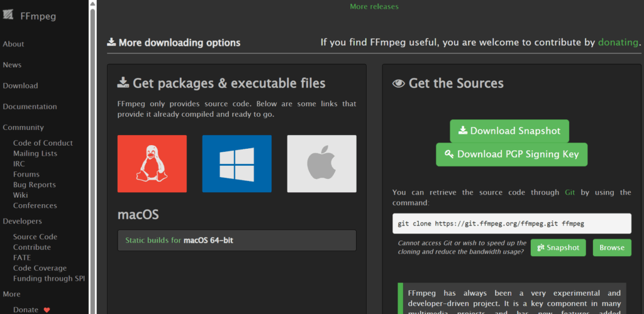This screenshot has height=314, width=644.
Task: Click sidebar scrollbar up arrow
Action: pyautogui.click(x=93, y=4)
